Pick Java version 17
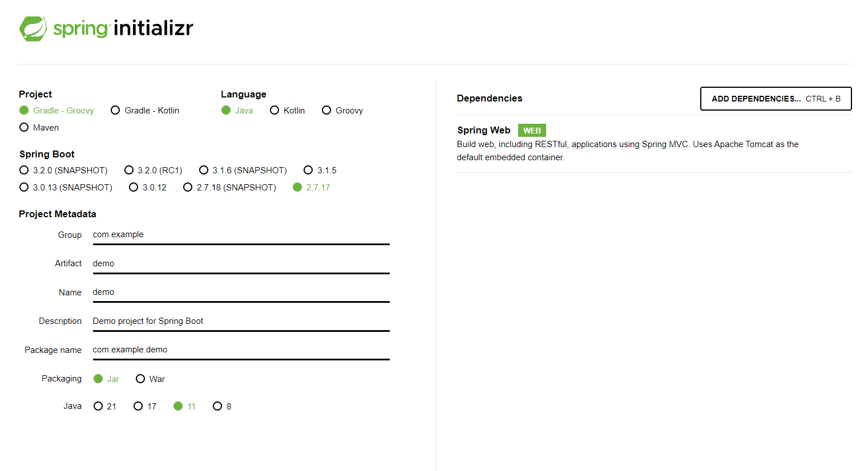 145,407
